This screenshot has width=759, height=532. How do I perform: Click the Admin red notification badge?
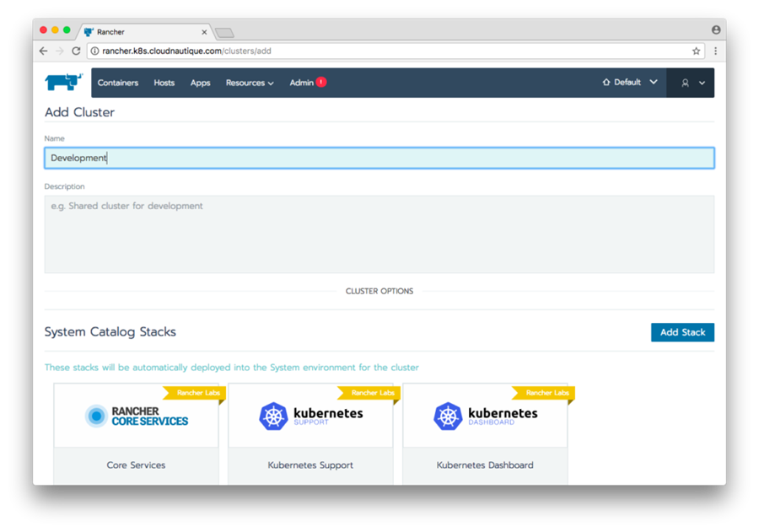pyautogui.click(x=321, y=83)
